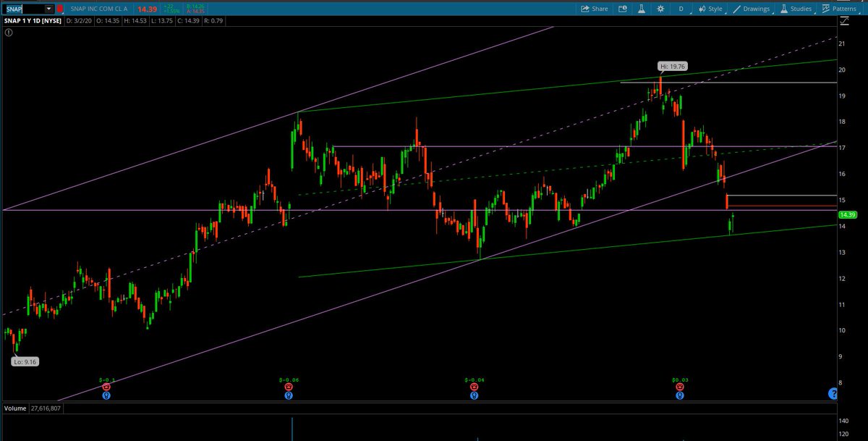Click the Volume study label

(x=16, y=408)
